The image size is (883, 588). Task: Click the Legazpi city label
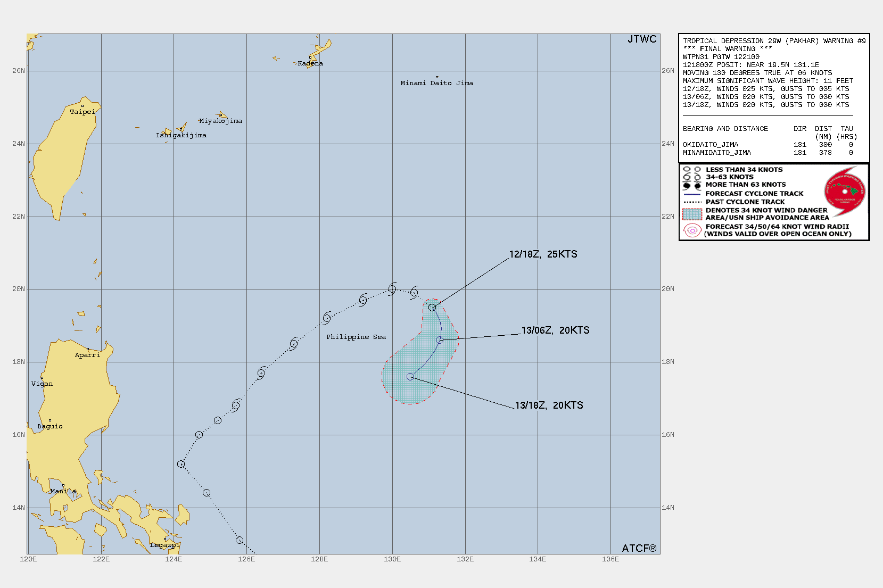click(165, 545)
